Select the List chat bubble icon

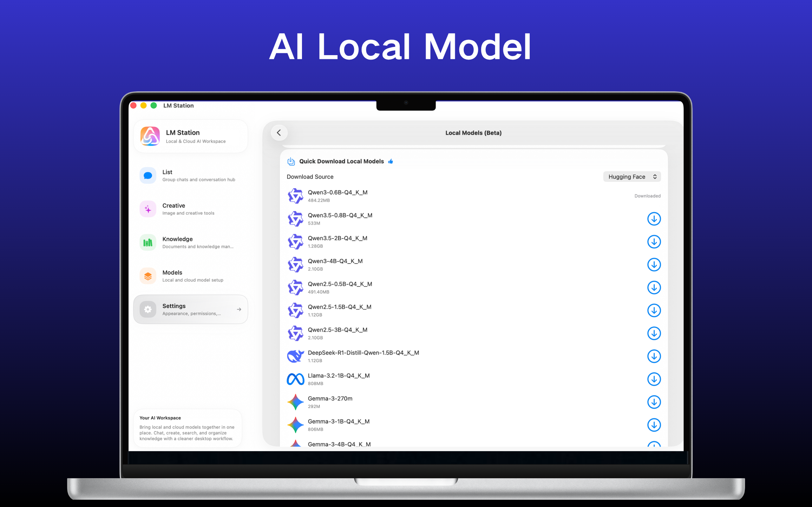click(147, 175)
